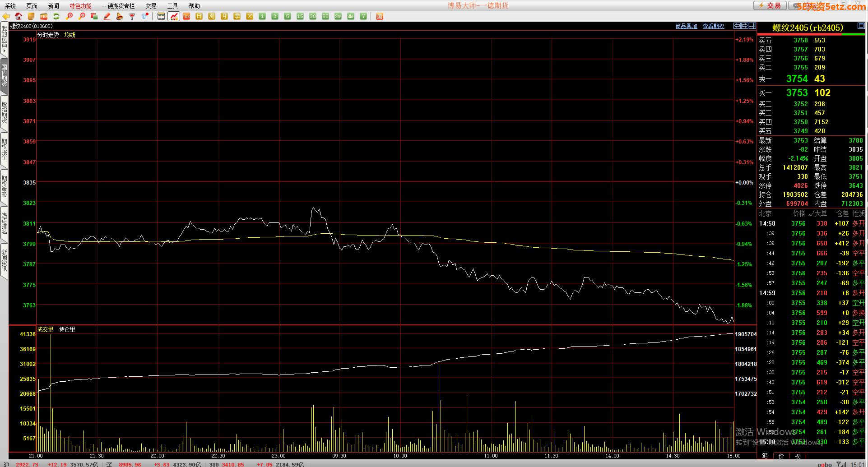Click the 商品叠加 link
This screenshot has height=467, width=868.
click(x=686, y=26)
